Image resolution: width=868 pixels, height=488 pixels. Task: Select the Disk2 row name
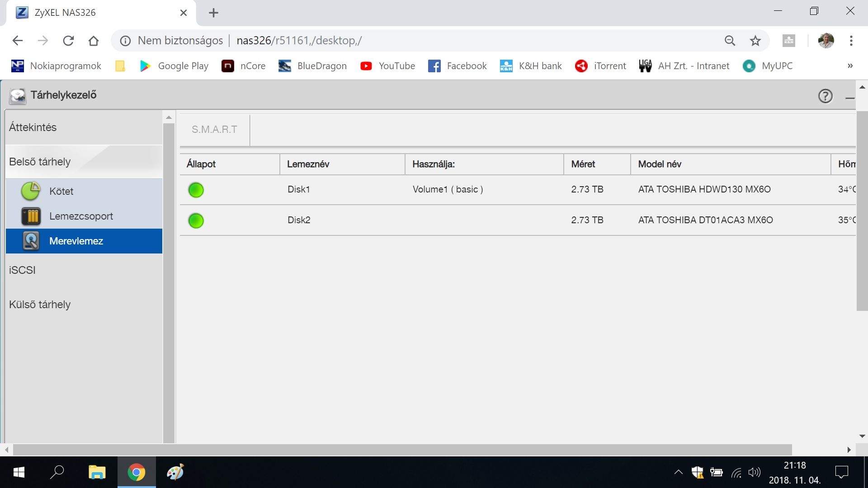pos(299,220)
